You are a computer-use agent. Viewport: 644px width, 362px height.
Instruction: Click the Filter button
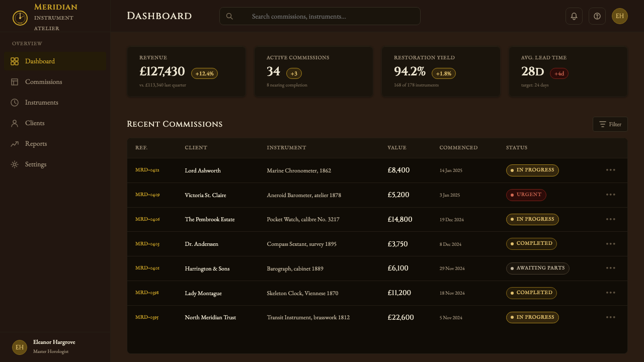coord(610,124)
